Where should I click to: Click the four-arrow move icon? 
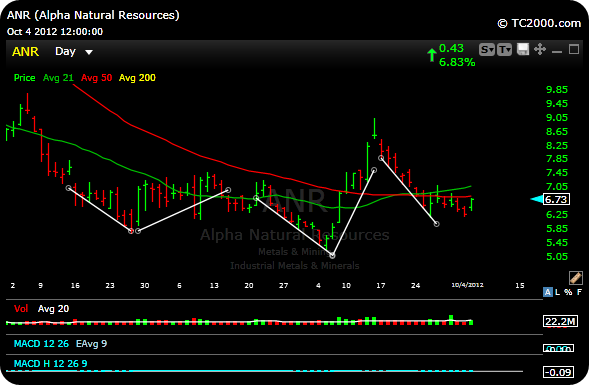click(x=540, y=49)
